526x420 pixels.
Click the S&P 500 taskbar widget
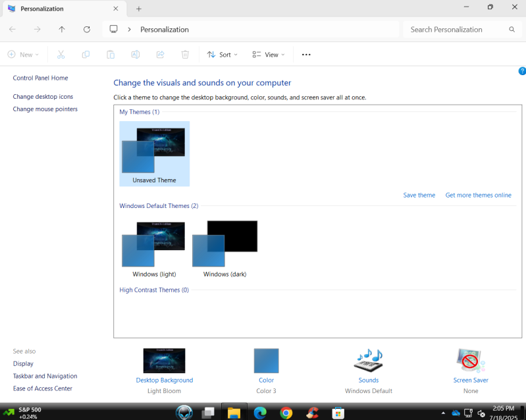pos(22,413)
